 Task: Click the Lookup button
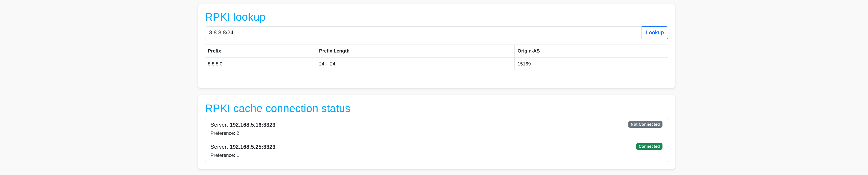point(654,33)
